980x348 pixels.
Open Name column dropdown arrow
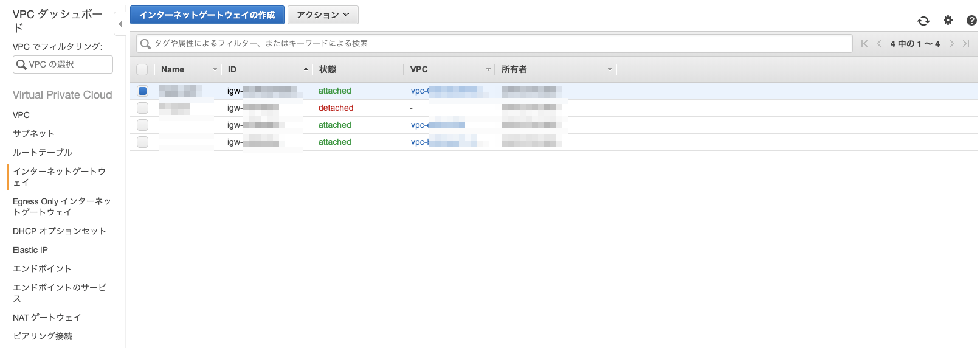coord(215,70)
